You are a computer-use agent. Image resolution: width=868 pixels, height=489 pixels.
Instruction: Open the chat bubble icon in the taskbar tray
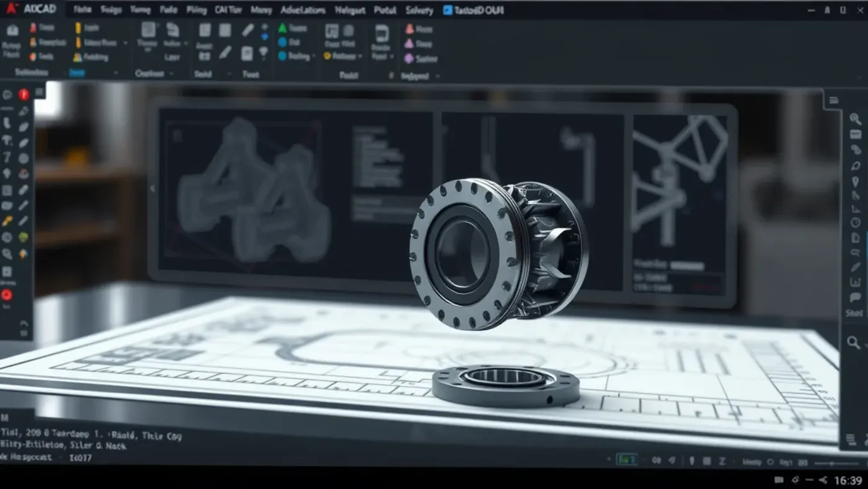(x=779, y=480)
